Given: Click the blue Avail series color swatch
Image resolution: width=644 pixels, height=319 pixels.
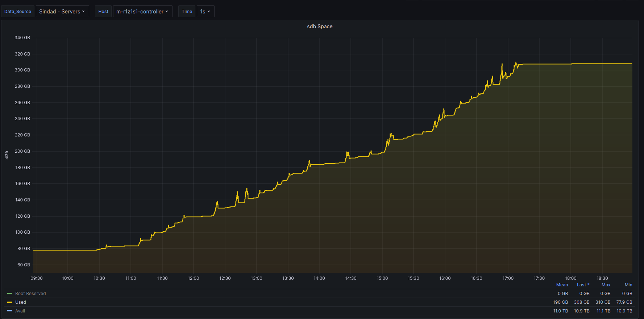Looking at the screenshot, I should point(10,311).
